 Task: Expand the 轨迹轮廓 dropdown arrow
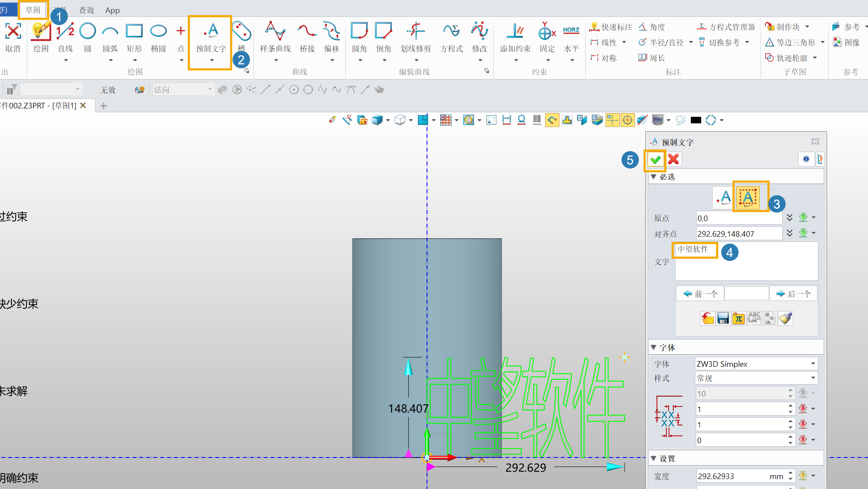point(815,58)
